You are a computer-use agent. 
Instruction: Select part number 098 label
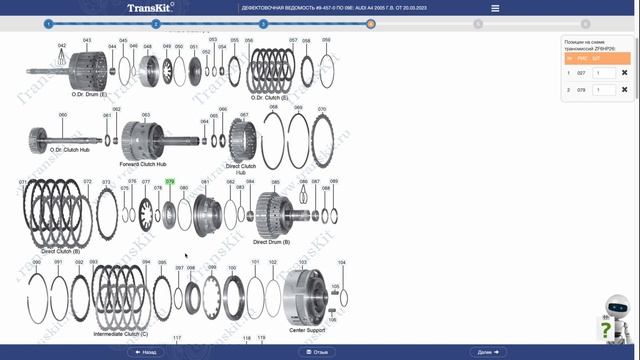191,268
